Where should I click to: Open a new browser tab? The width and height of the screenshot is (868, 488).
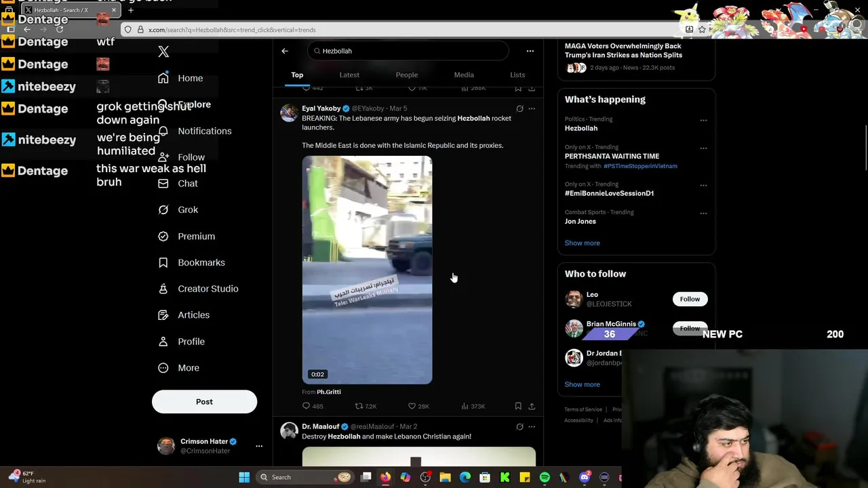pyautogui.click(x=131, y=10)
